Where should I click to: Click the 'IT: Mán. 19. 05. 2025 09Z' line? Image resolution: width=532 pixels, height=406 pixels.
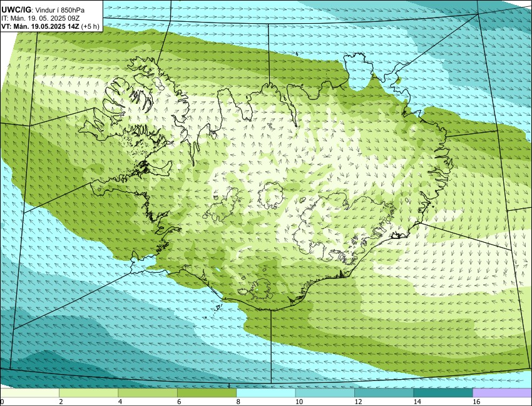41,19
